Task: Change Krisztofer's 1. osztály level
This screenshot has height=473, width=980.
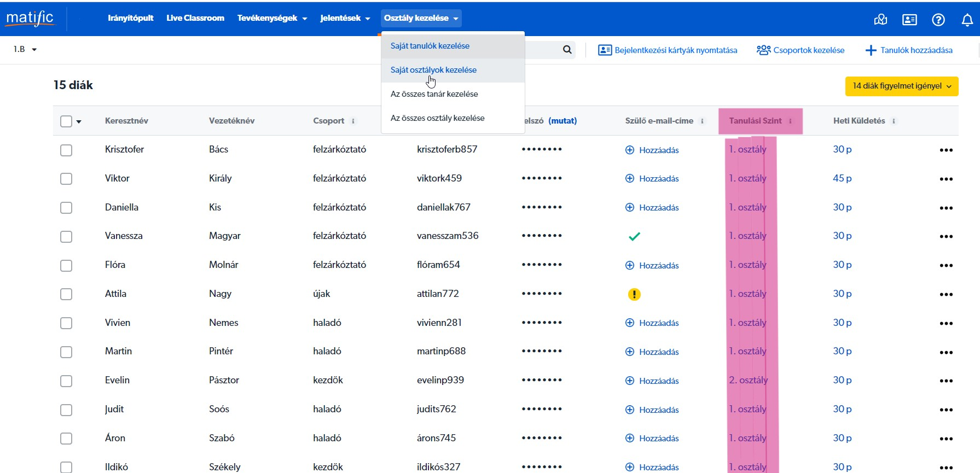Action: tap(747, 149)
